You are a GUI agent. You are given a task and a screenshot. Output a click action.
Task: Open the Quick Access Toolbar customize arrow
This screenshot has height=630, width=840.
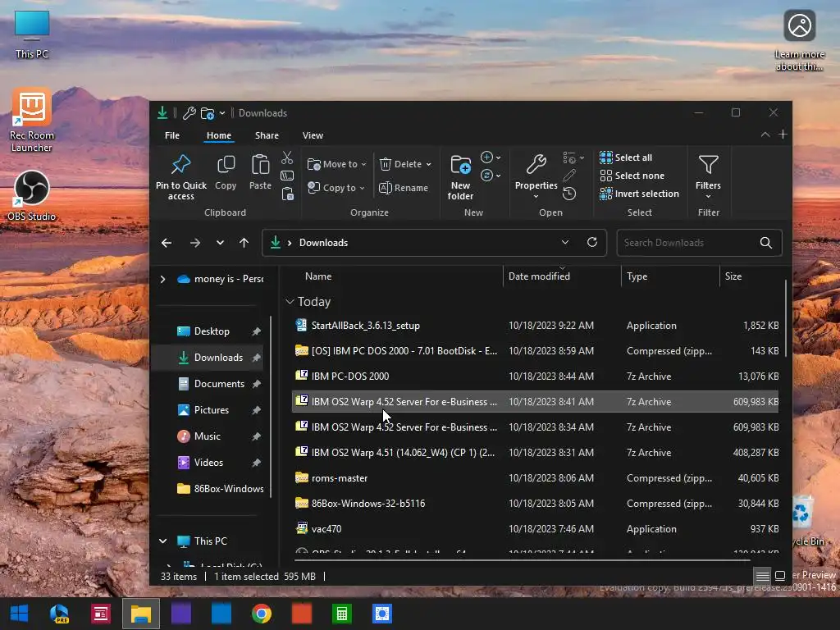click(x=222, y=113)
